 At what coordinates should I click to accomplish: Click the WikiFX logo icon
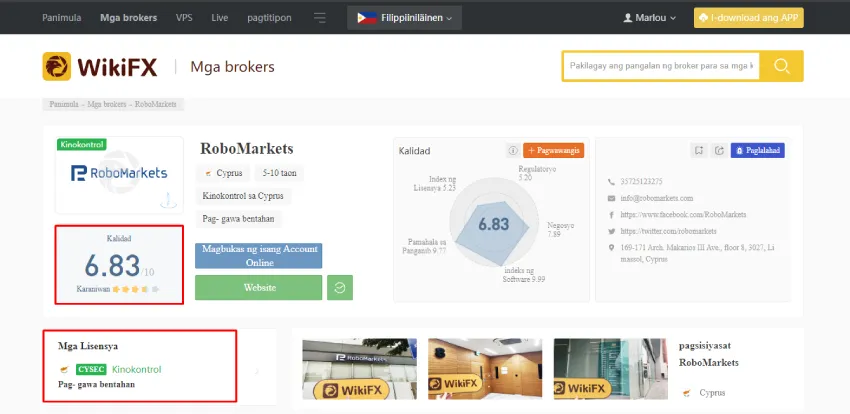[56, 66]
